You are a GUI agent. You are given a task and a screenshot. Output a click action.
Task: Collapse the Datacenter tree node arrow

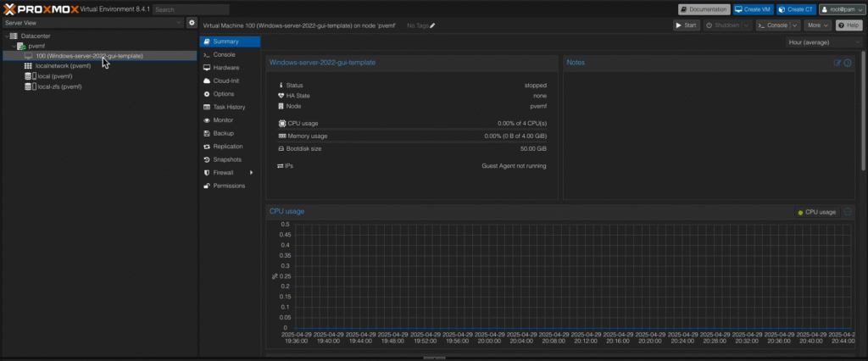pyautogui.click(x=6, y=36)
